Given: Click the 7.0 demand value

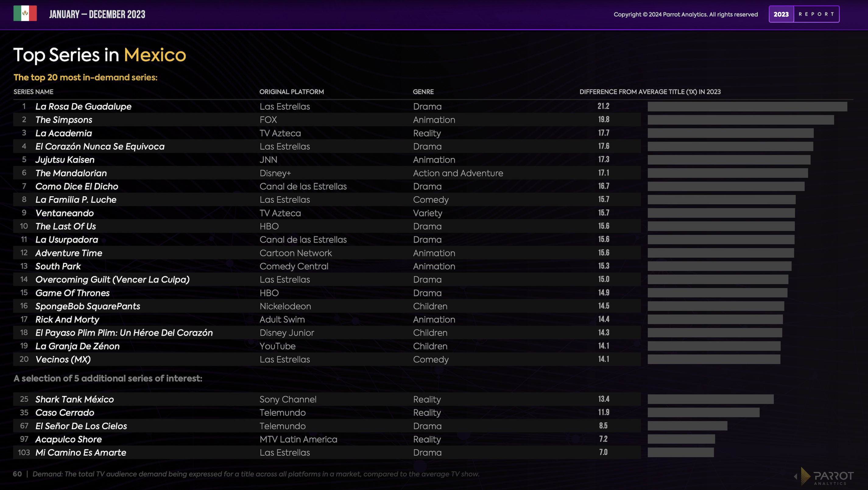Looking at the screenshot, I should (x=603, y=452).
